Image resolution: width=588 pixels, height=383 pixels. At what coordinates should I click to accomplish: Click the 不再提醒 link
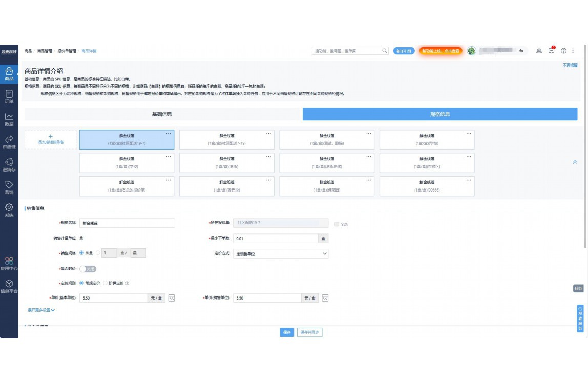coord(570,66)
